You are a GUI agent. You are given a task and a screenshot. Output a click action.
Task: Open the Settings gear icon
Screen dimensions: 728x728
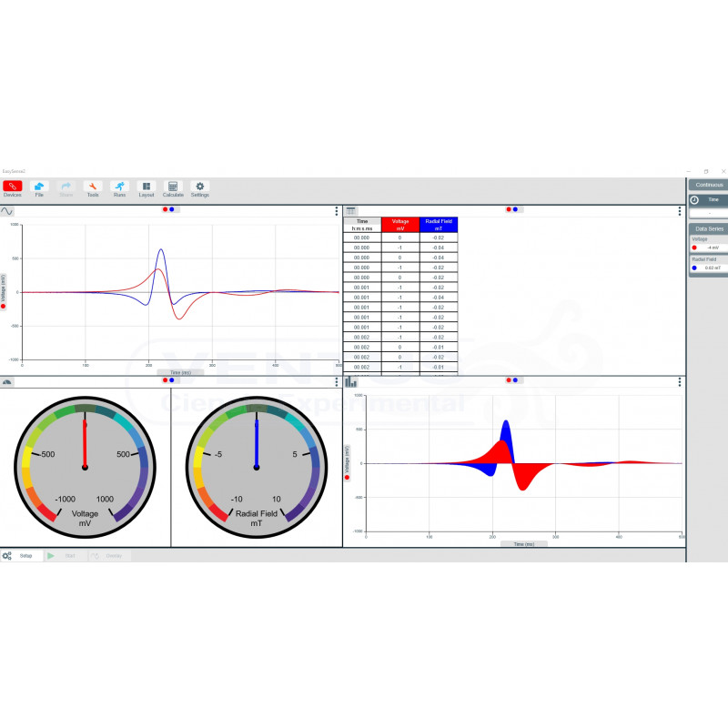200,187
